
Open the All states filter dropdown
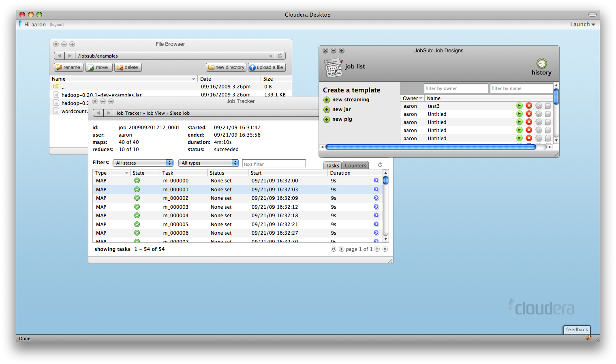(143, 163)
